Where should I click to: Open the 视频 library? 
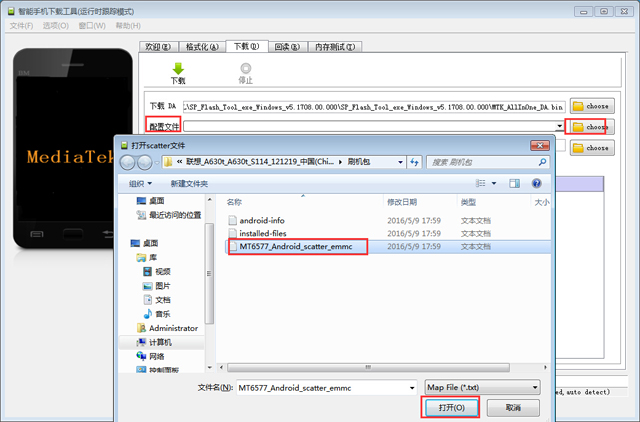coord(162,271)
